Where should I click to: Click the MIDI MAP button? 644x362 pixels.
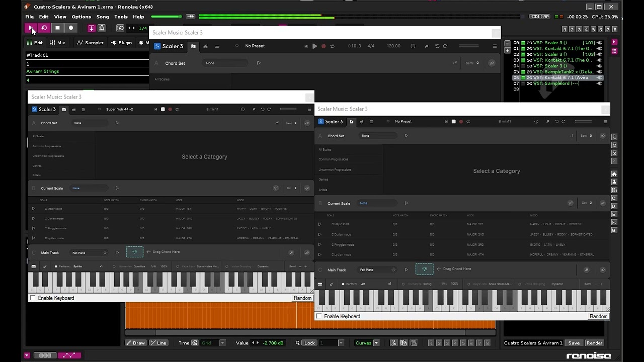(x=539, y=17)
